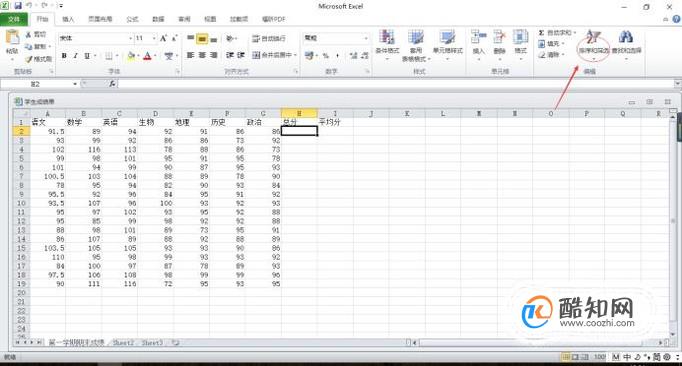Toggle Underline formatting
Screen dimensions: 682x366
click(87, 56)
